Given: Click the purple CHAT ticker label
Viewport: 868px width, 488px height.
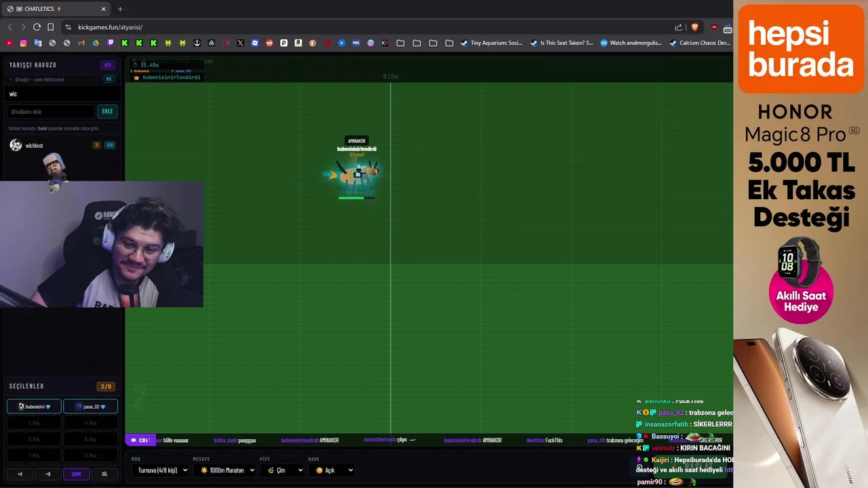Looking at the screenshot, I should pos(141,440).
